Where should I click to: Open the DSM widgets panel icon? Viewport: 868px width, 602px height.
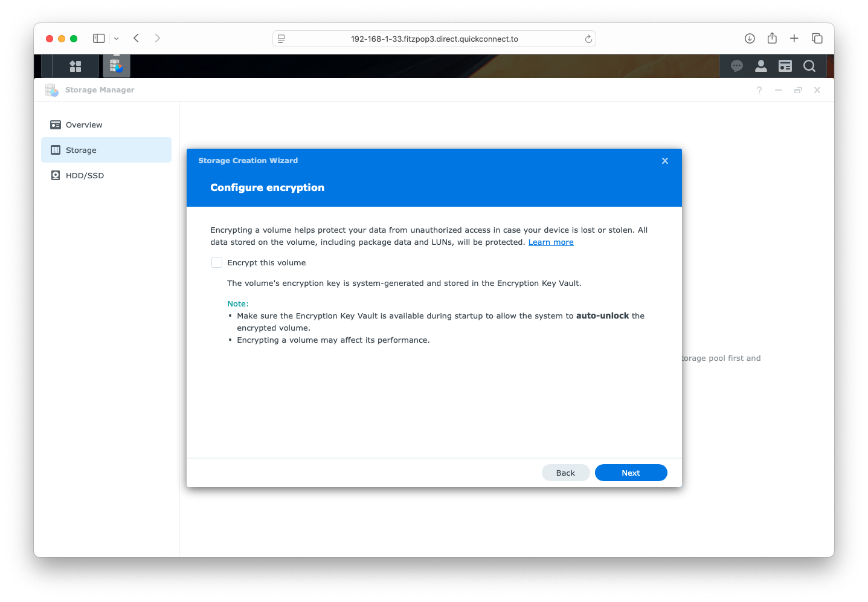pyautogui.click(x=785, y=66)
